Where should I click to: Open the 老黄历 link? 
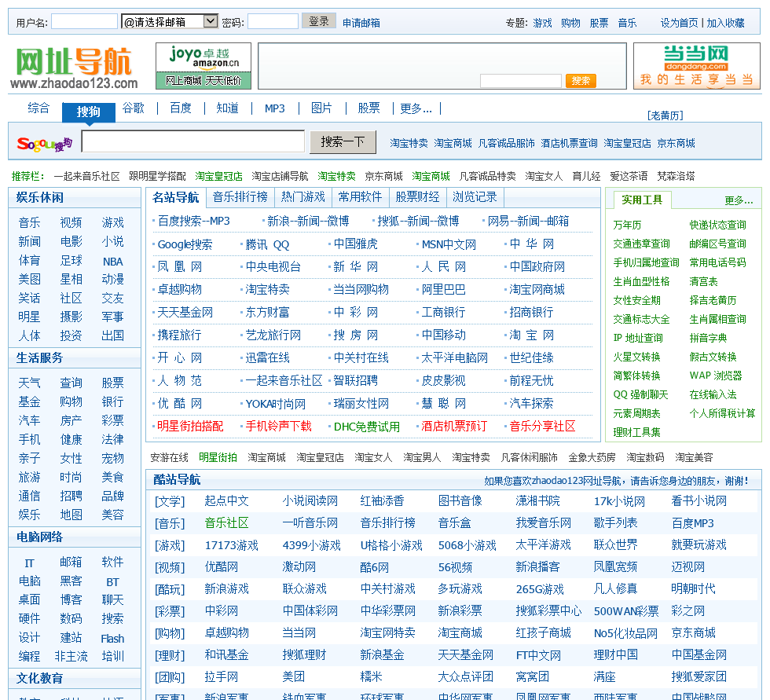click(x=665, y=115)
